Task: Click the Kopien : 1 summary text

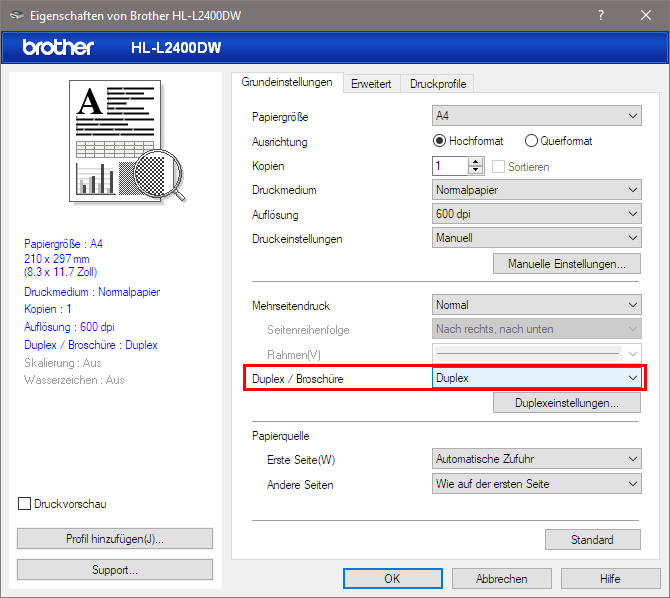Action: click(47, 309)
